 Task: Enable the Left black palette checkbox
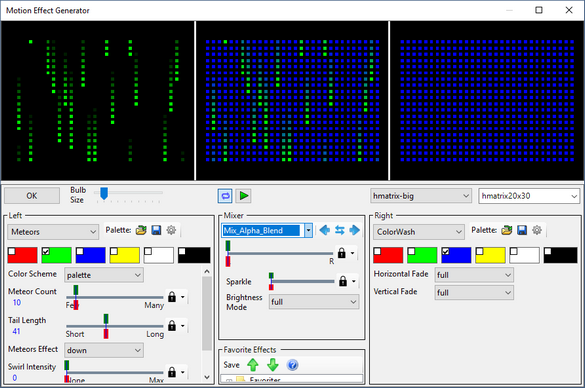pyautogui.click(x=182, y=251)
